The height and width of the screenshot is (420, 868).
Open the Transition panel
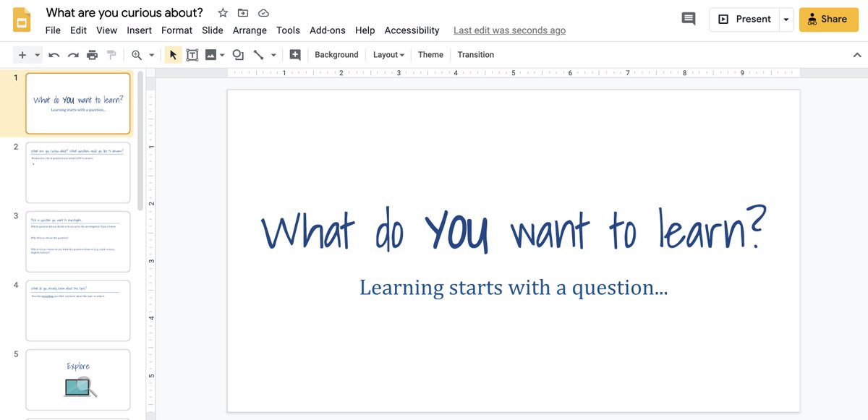click(476, 55)
